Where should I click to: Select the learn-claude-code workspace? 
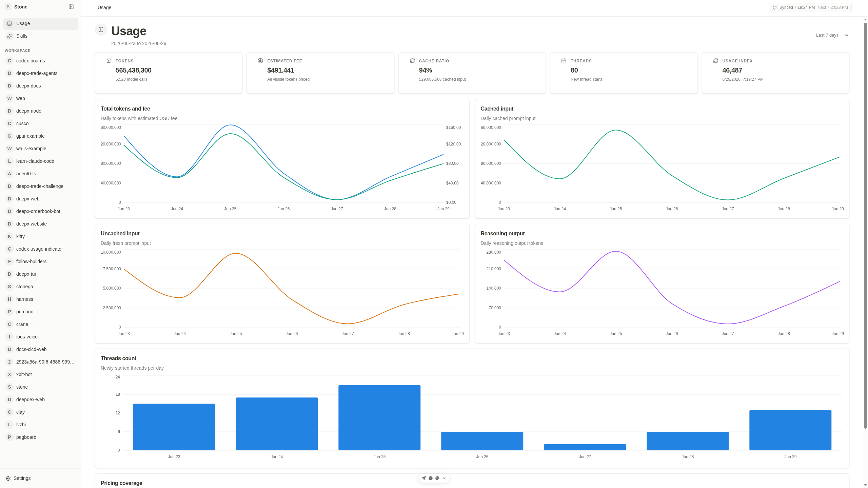pos(41,161)
